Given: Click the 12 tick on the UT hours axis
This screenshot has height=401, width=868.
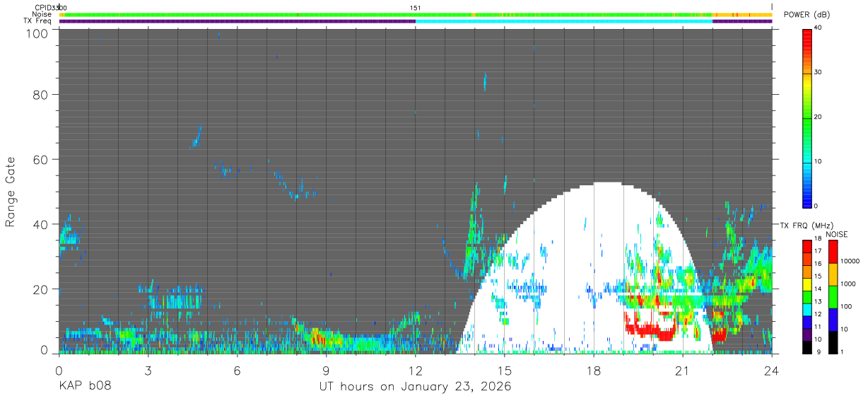Looking at the screenshot, I should coord(415,370).
